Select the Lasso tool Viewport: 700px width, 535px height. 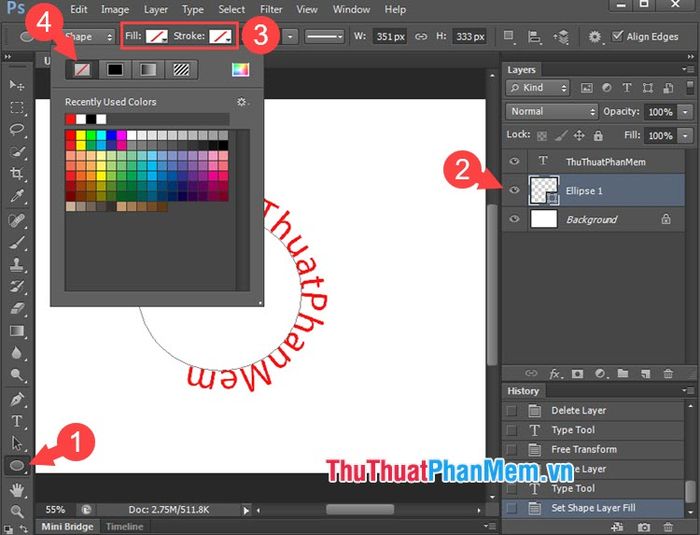(17, 130)
